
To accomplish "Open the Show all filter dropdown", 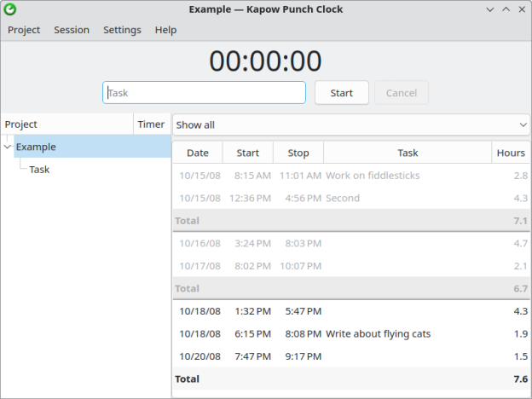I will (x=350, y=125).
